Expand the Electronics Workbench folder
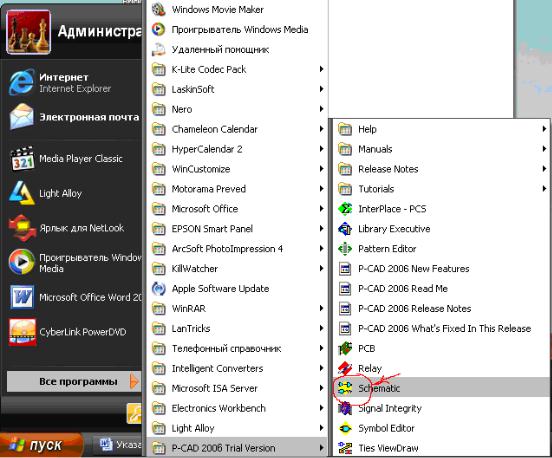The image size is (552, 458). pos(238,408)
